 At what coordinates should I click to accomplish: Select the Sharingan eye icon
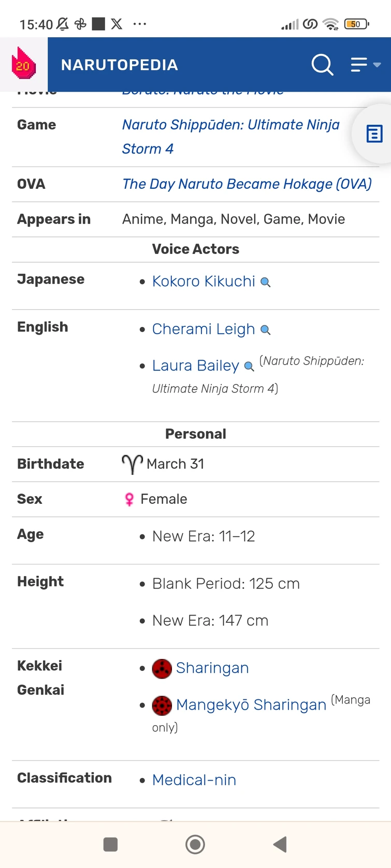[162, 668]
